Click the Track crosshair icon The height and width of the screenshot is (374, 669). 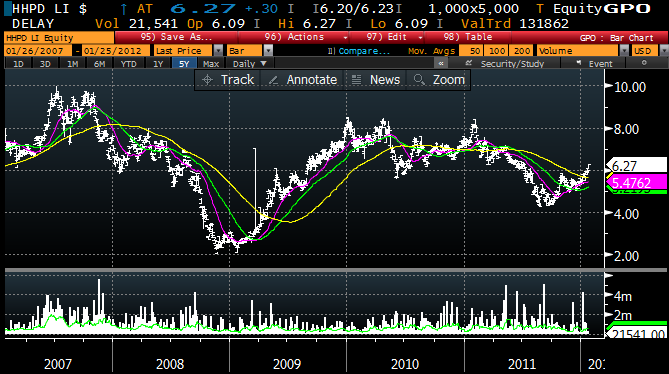(207, 80)
